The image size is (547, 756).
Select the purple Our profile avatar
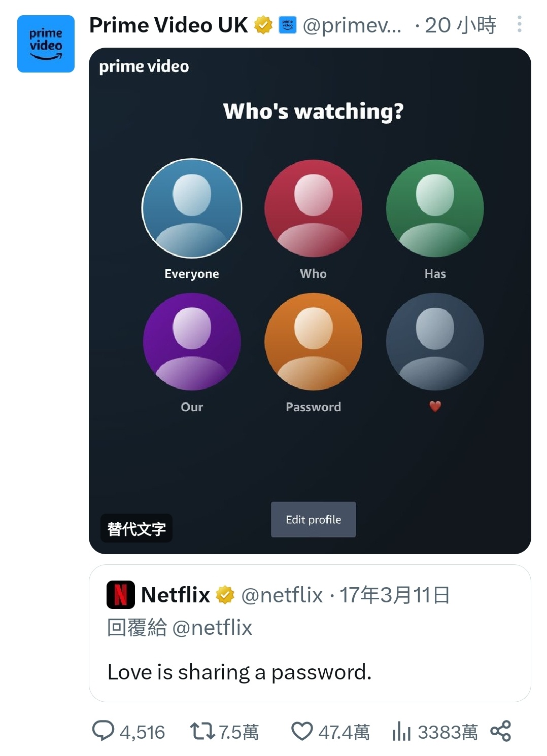pyautogui.click(x=192, y=342)
